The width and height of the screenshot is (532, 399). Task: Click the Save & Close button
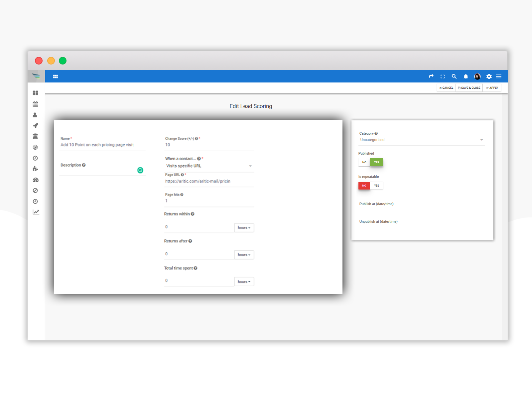469,88
